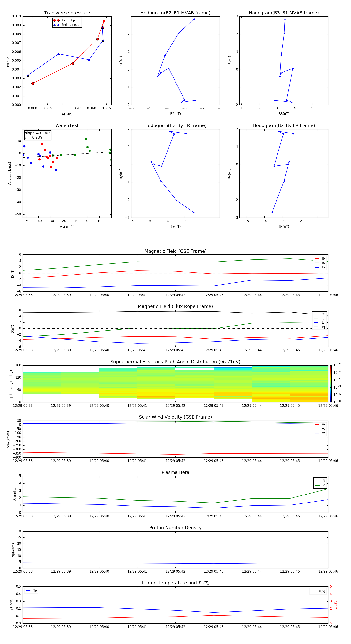Click the 'B2(nT)' axis label
Viewport: 351px width, 644px height.
coord(175,114)
